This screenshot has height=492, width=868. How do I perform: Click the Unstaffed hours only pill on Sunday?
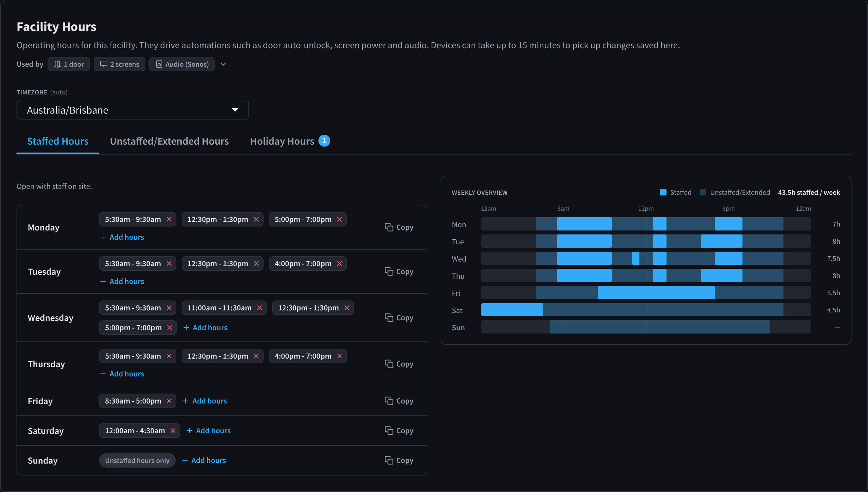click(137, 460)
